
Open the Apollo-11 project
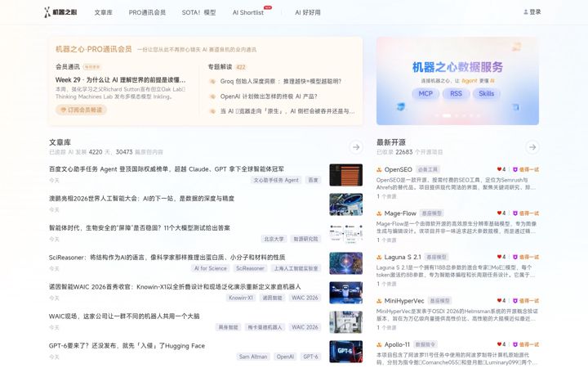click(x=397, y=345)
